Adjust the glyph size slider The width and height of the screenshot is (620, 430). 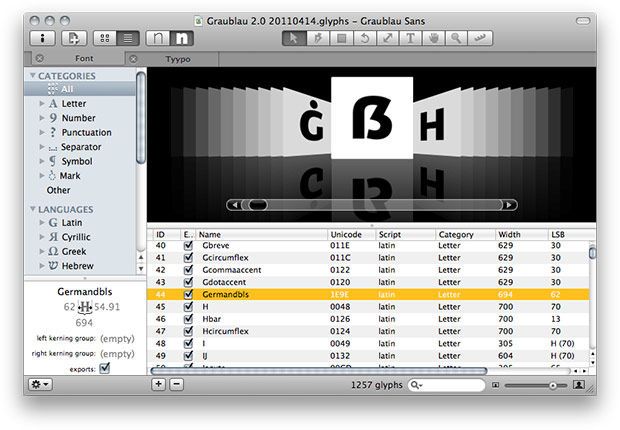pyautogui.click(x=552, y=385)
